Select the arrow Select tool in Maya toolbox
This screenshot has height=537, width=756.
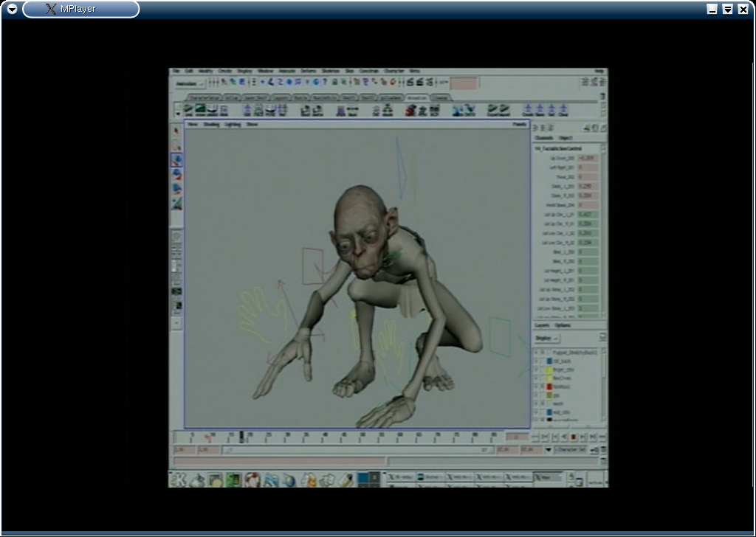click(176, 131)
